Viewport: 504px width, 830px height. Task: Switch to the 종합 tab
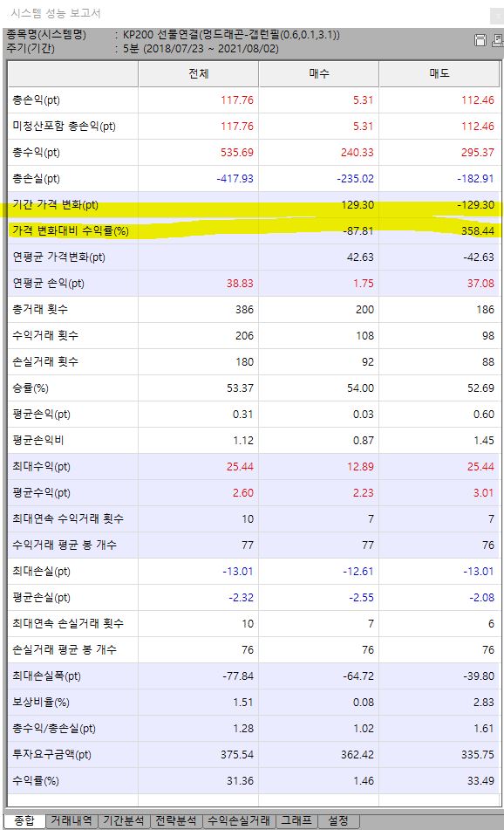pyautogui.click(x=24, y=820)
